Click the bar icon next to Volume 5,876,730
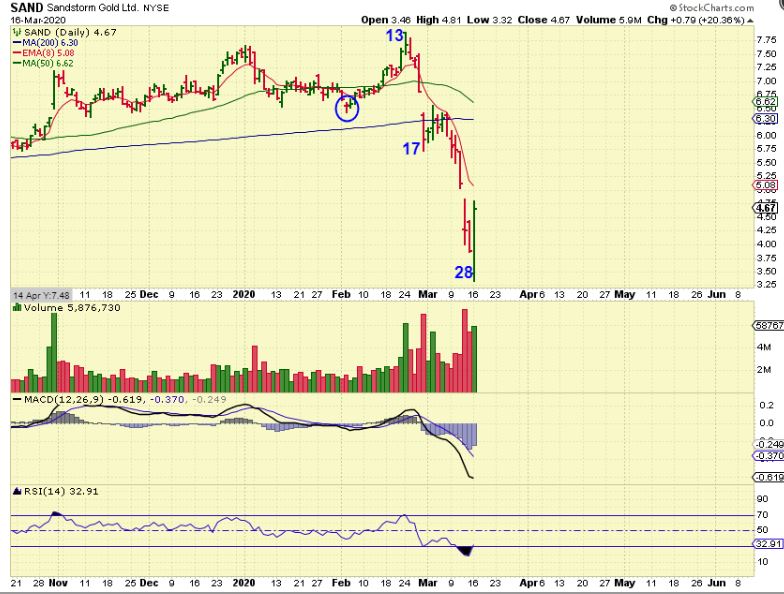This screenshot has height=594, width=784. point(17,308)
